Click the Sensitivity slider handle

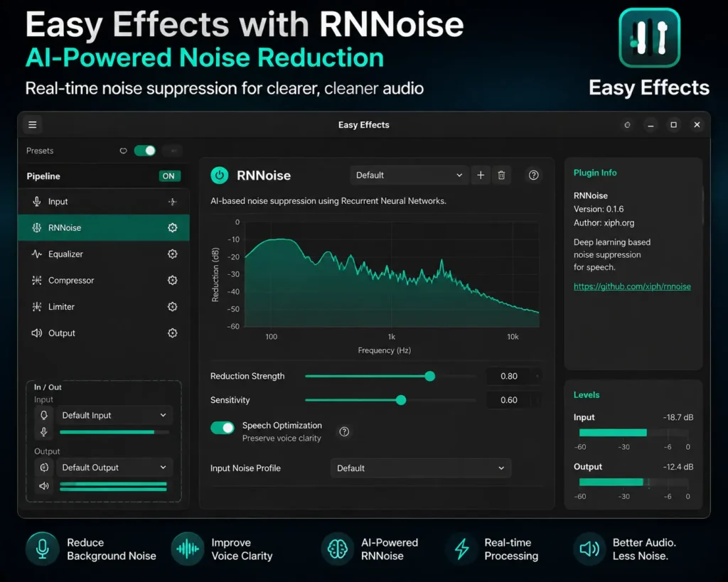401,399
